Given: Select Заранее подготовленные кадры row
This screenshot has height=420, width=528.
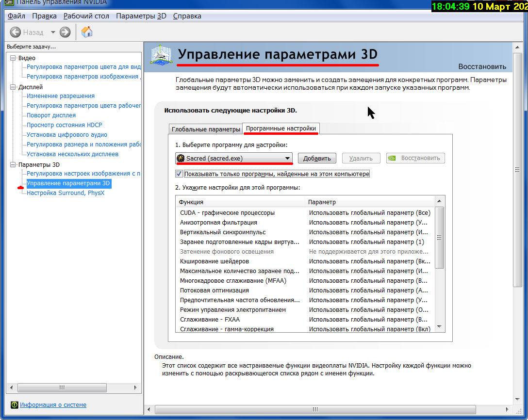Looking at the screenshot, I should click(x=305, y=242).
